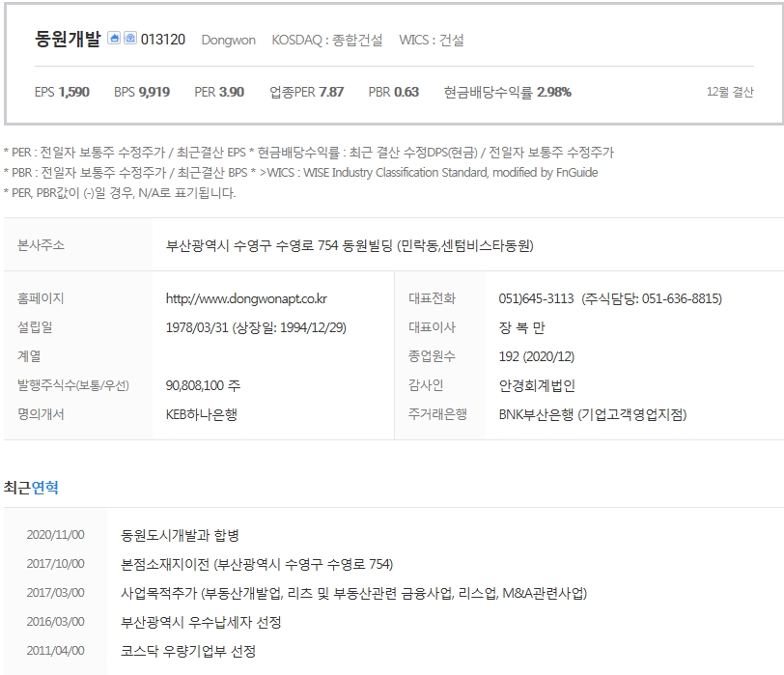Viewport: 784px width, 675px height.
Task: Click the 2017/10/00 history date
Action: [55, 564]
